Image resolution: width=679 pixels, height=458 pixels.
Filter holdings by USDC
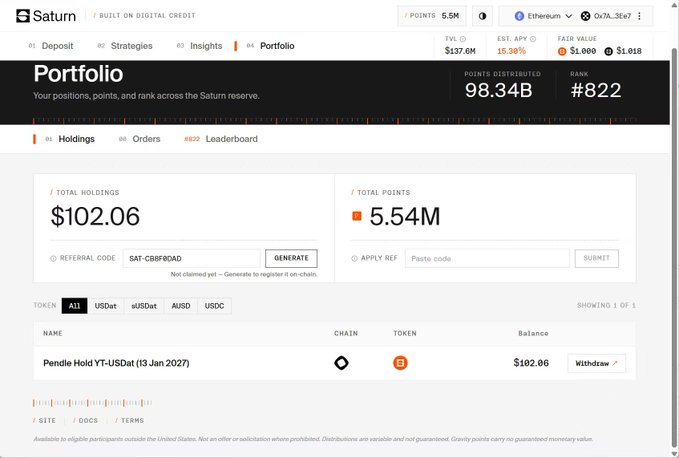pos(214,306)
